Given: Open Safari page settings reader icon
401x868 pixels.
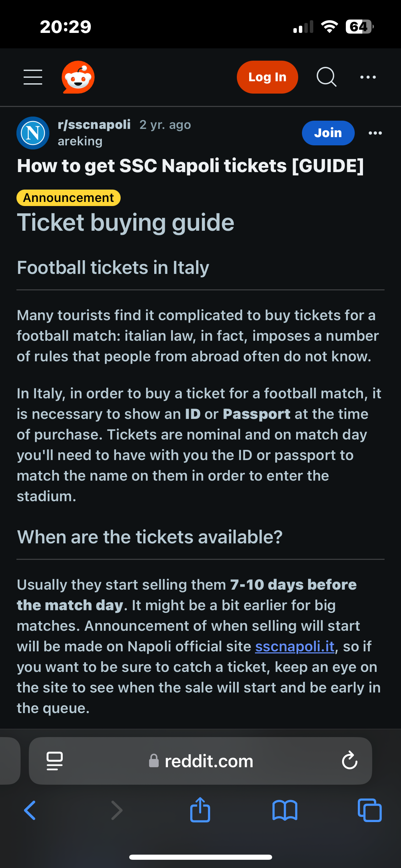Looking at the screenshot, I should click(54, 761).
